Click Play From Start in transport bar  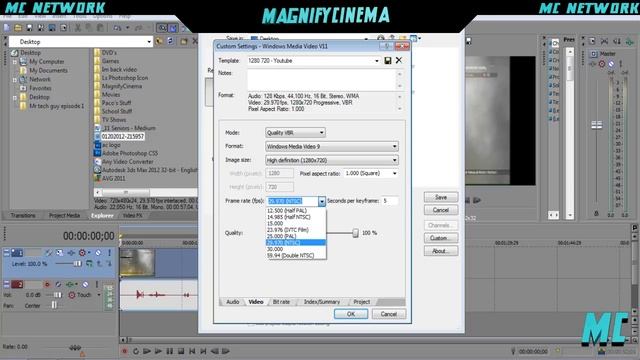click(x=147, y=351)
